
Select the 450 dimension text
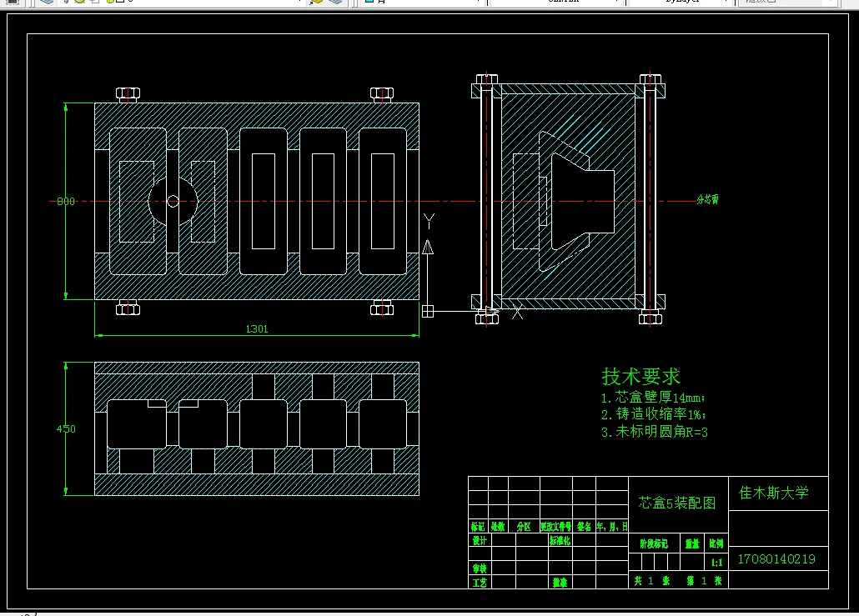pyautogui.click(x=66, y=428)
